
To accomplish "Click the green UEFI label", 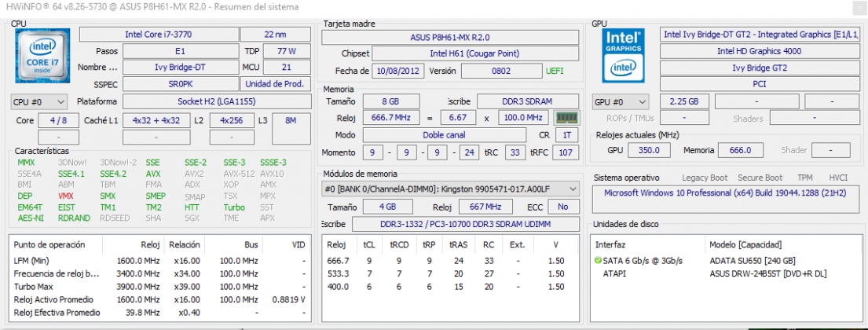I will [554, 71].
